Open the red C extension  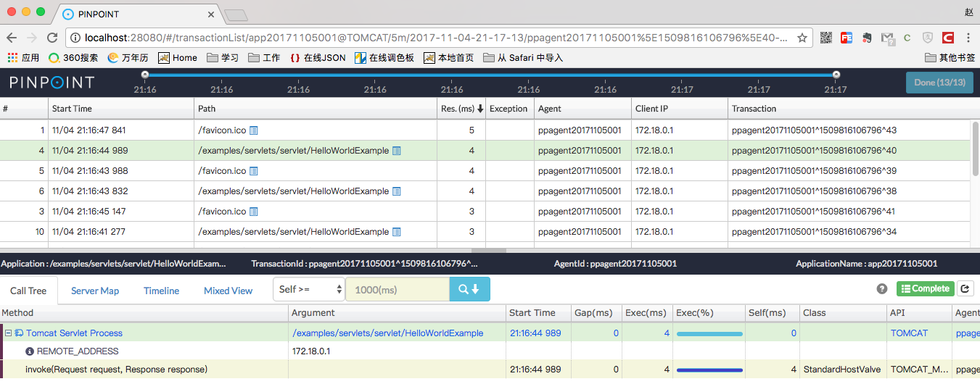tap(948, 38)
